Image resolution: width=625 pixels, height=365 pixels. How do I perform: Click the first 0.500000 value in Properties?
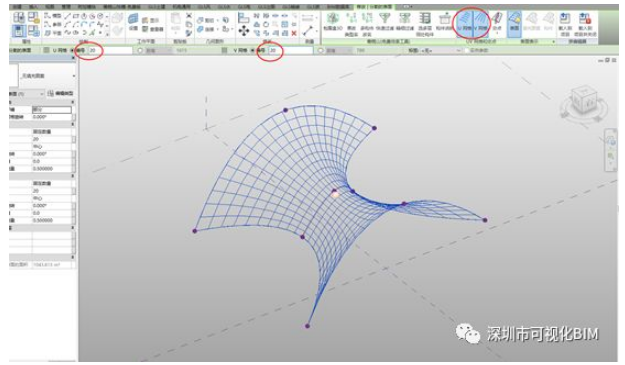51,169
